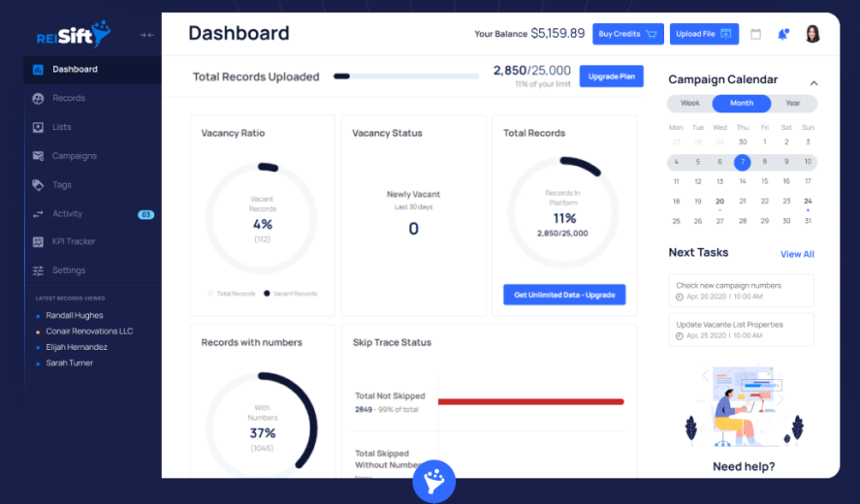Click Need help? heading

[x=744, y=467]
